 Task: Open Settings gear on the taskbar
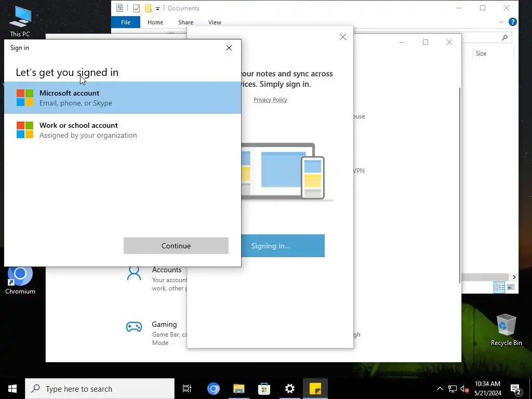tap(290, 389)
